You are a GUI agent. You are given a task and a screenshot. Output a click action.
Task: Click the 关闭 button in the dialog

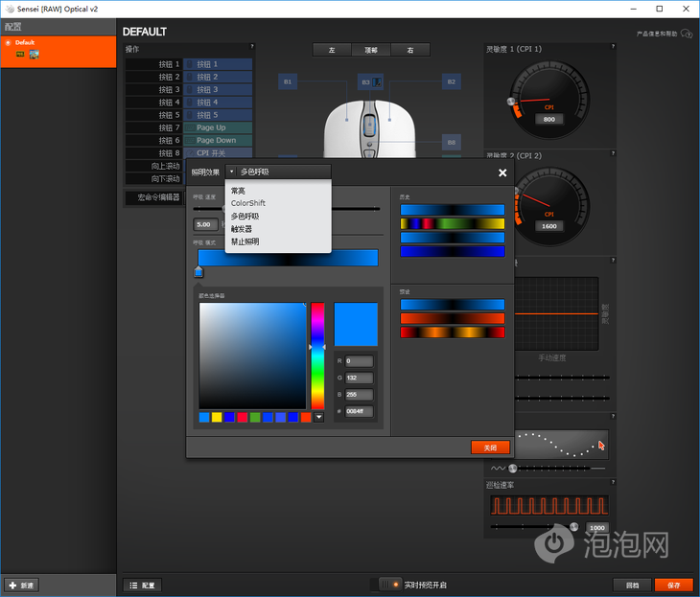[x=490, y=448]
